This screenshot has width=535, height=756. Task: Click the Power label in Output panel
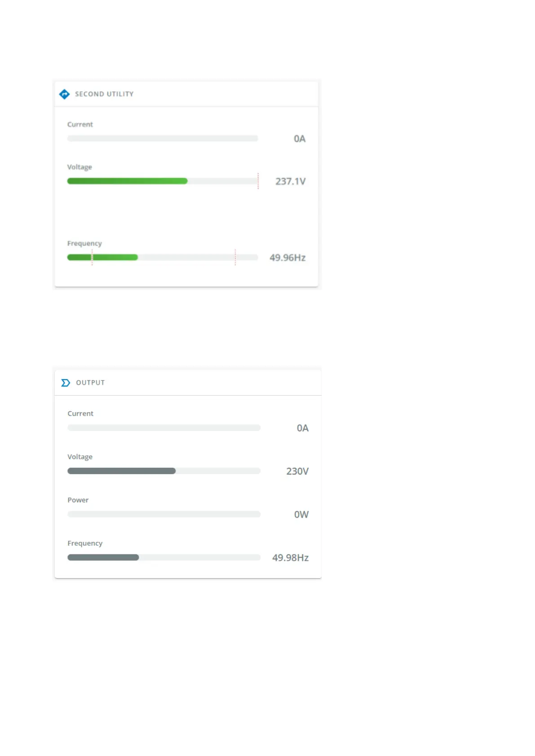[78, 500]
